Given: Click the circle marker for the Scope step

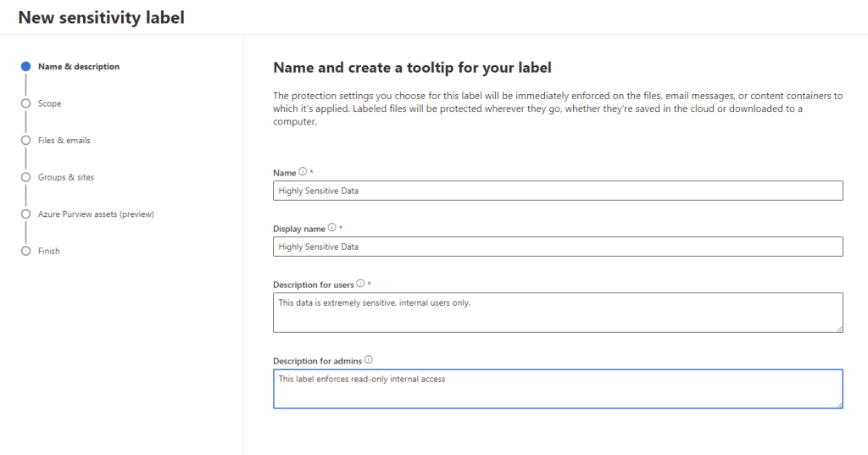Looking at the screenshot, I should click(26, 103).
